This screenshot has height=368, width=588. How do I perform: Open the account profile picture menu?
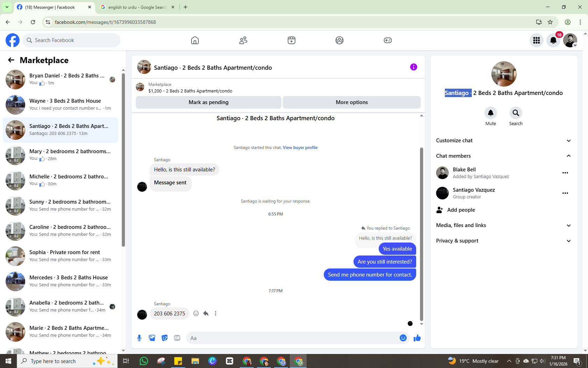point(570,40)
